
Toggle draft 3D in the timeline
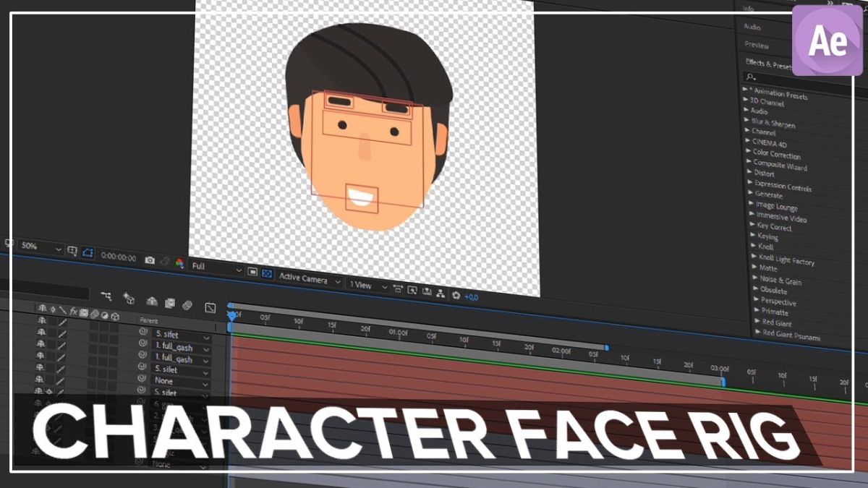[x=128, y=299]
